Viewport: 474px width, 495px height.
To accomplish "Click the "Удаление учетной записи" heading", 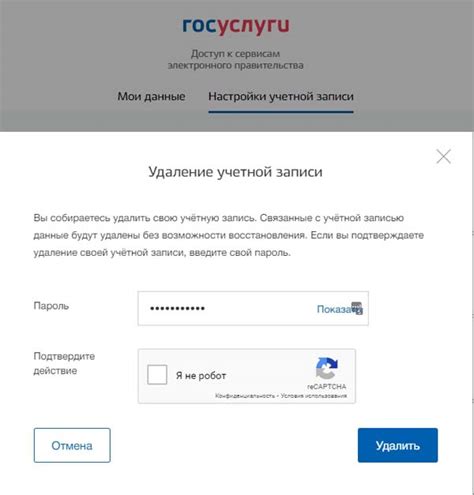I will pos(235,172).
